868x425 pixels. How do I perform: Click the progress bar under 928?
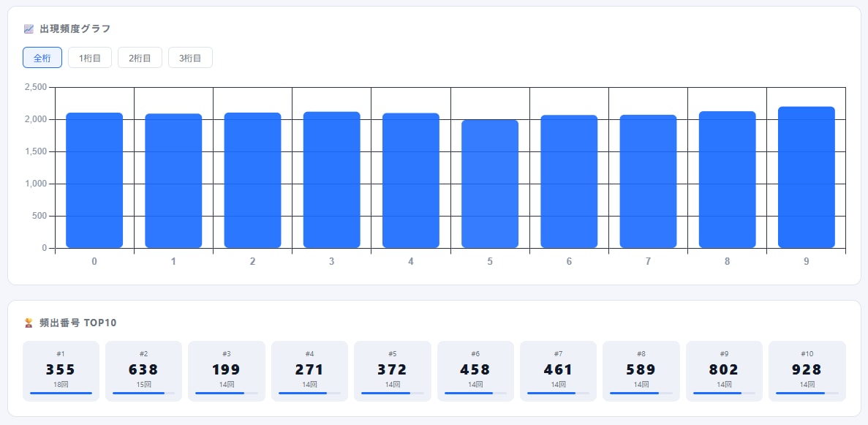click(807, 393)
